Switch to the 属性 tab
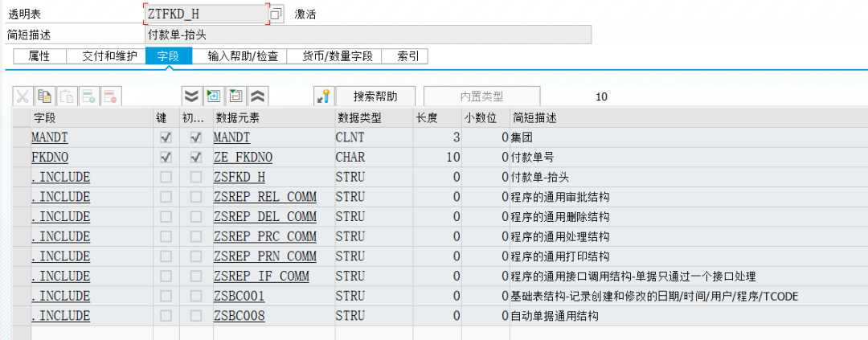868x340 pixels. [x=39, y=56]
